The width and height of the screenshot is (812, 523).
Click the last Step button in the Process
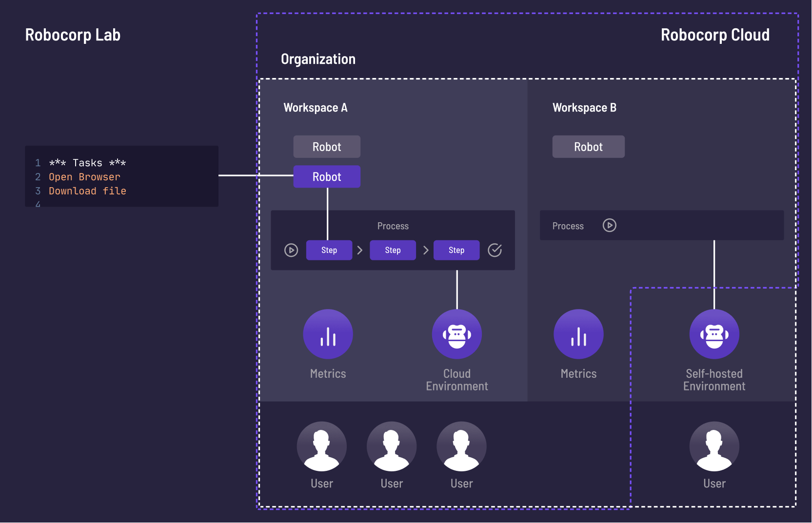tap(456, 250)
